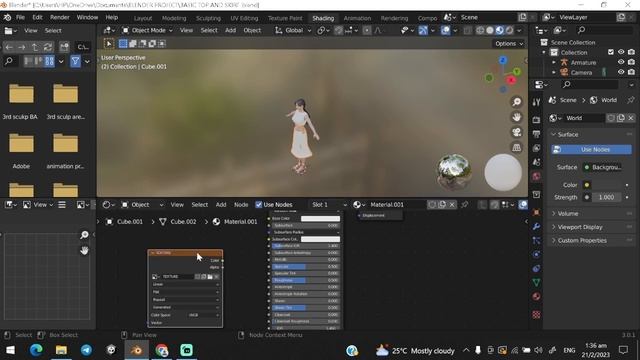This screenshot has height=360, width=640.
Task: Switch to the Shading workspace tab
Action: click(x=323, y=18)
